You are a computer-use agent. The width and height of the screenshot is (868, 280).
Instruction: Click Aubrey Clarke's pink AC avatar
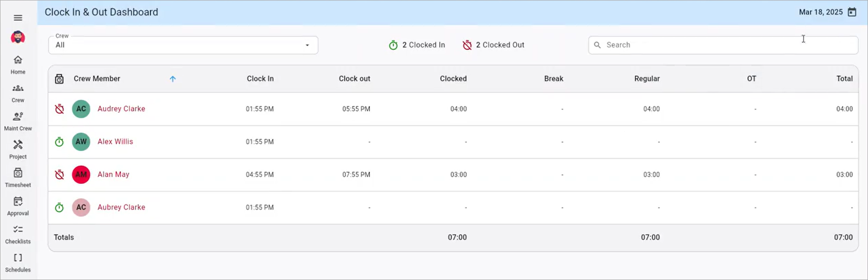point(81,207)
